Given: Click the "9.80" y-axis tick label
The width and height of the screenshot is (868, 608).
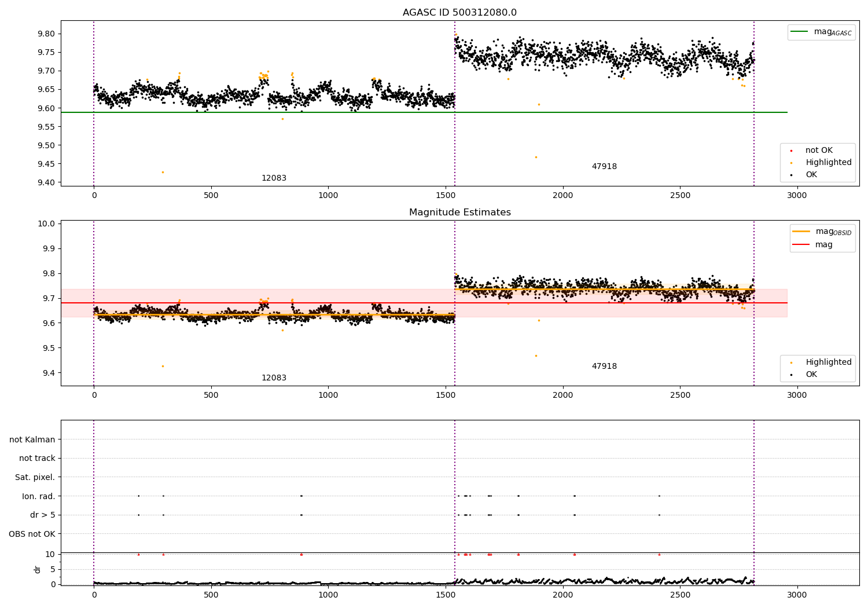Looking at the screenshot, I should click(46, 34).
